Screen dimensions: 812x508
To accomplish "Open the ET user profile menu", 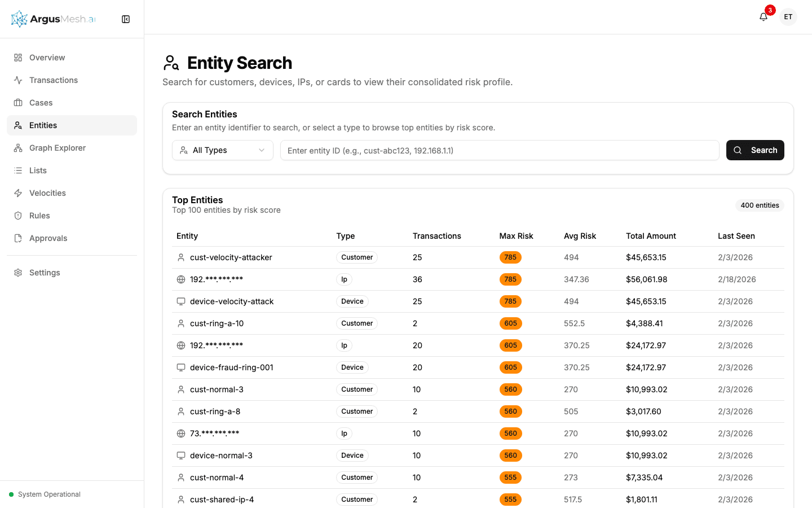I will click(788, 16).
